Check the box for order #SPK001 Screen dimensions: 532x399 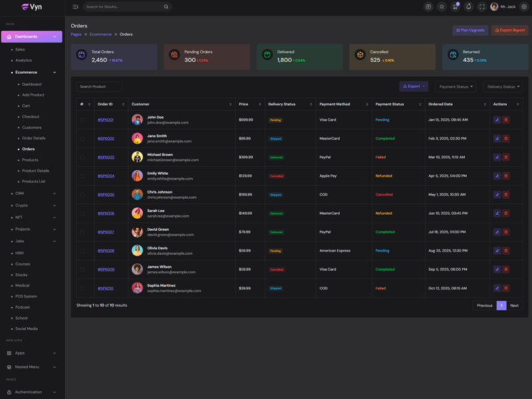(82, 120)
